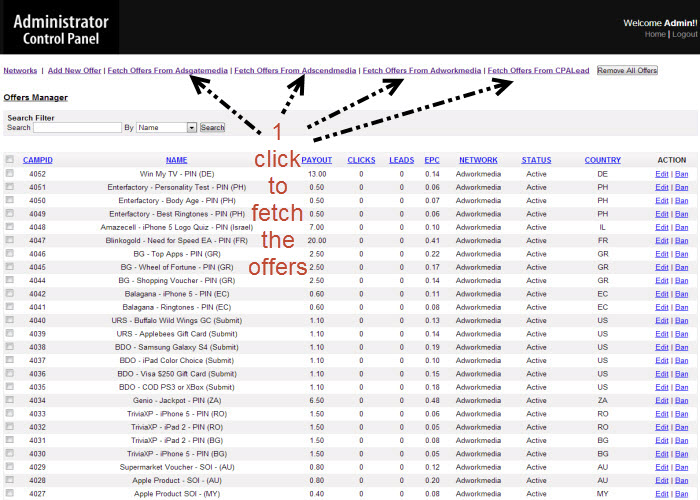Click Add New Offer link

(75, 71)
